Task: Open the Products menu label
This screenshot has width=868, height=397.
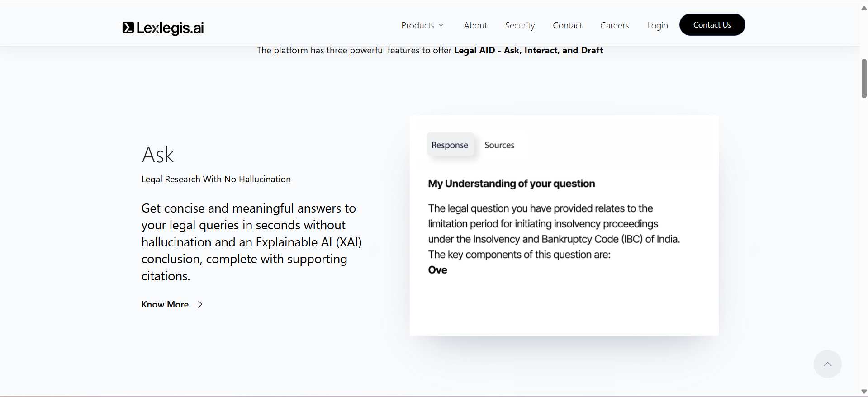Action: coord(417,25)
